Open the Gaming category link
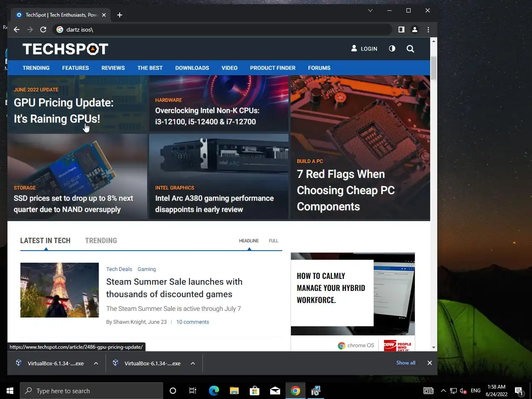The image size is (532, 399). (x=147, y=269)
